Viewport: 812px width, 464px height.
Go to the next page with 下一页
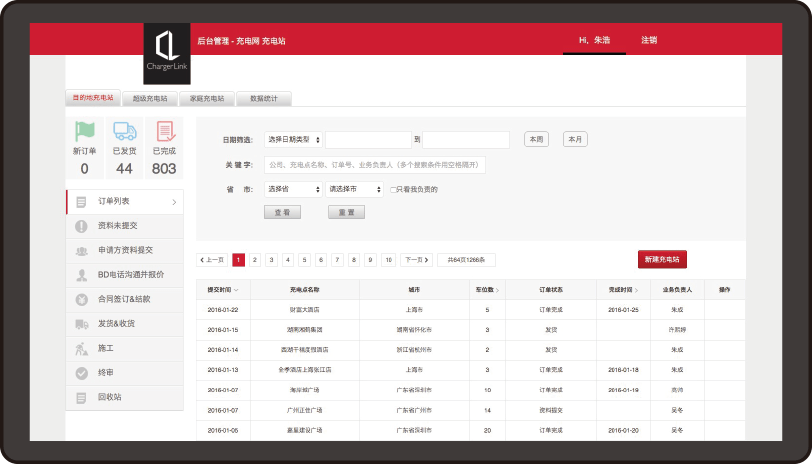(x=417, y=260)
